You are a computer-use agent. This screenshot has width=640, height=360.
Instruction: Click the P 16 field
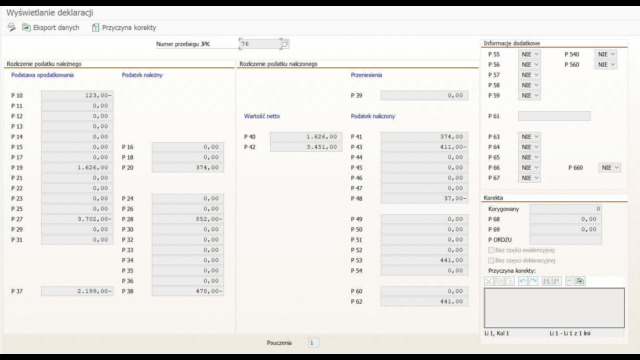[x=188, y=147]
